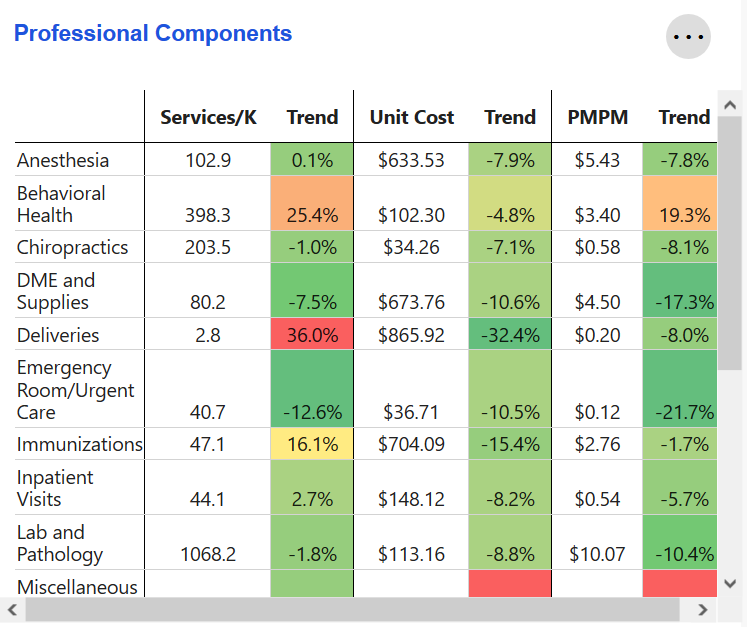Select the Anesthesia row label
Image resolution: width=747 pixels, height=627 pixels.
(63, 160)
